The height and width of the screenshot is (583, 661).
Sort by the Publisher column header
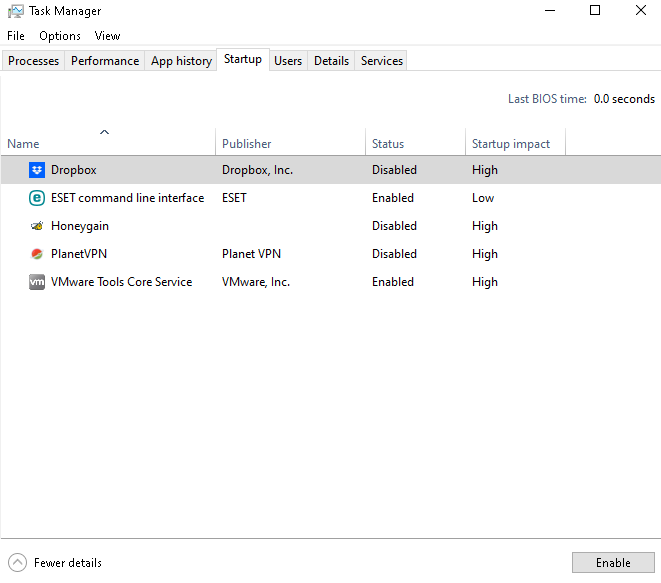[290, 142]
